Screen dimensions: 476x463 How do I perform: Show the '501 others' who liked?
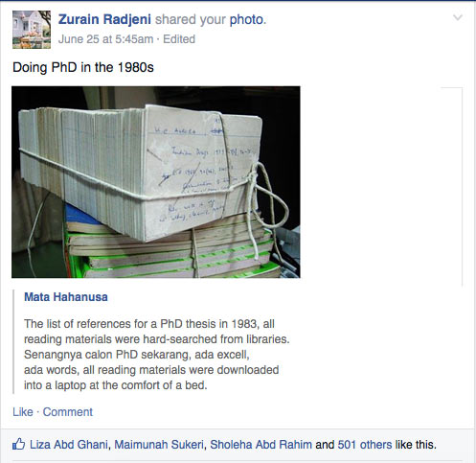[365, 445]
